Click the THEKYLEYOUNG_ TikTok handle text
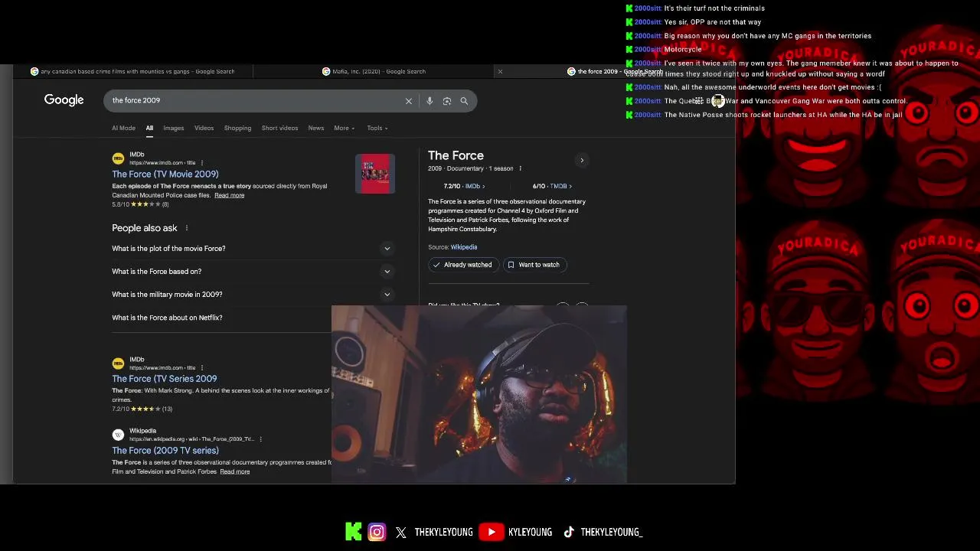The height and width of the screenshot is (551, 980). (x=611, y=533)
